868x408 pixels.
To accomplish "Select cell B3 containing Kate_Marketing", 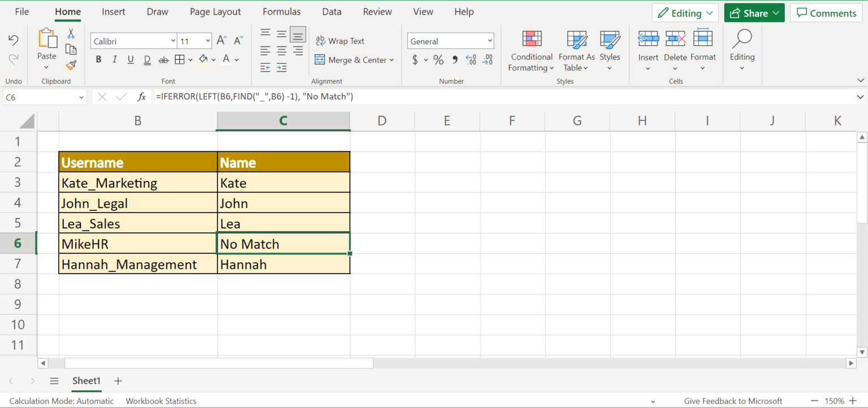I will click(x=138, y=183).
